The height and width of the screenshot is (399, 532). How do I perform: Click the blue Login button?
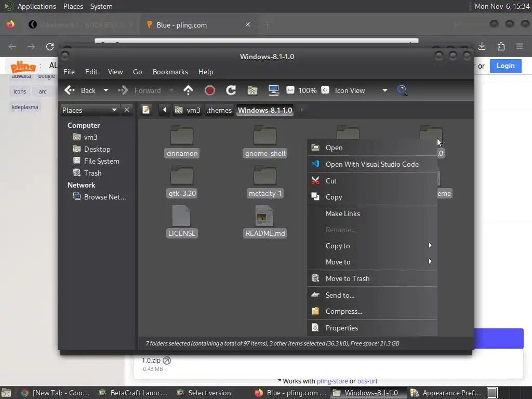(506, 66)
